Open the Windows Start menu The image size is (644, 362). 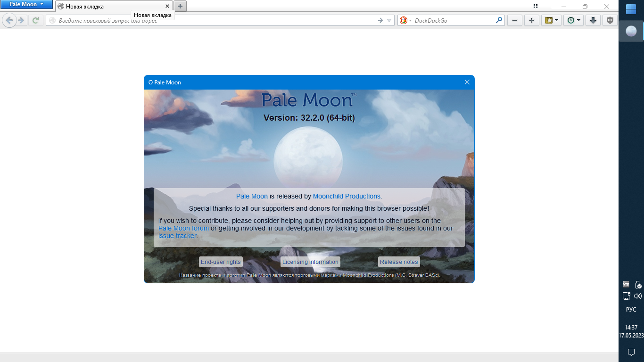(631, 9)
